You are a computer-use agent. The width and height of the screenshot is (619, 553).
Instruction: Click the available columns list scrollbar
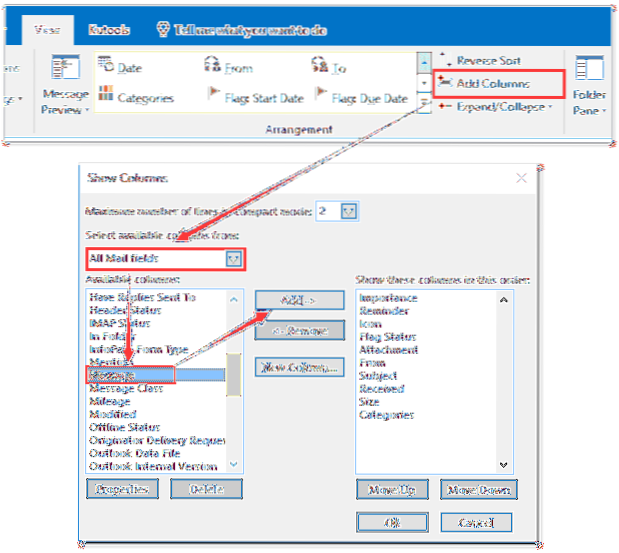(x=234, y=380)
